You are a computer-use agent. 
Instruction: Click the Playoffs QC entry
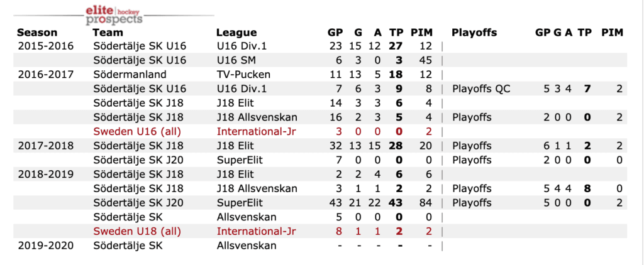click(x=481, y=89)
